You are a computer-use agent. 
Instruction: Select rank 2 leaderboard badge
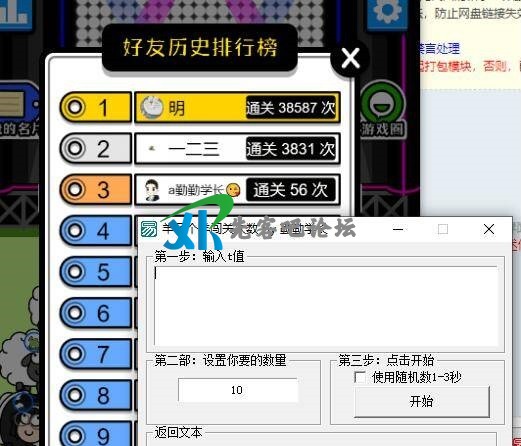95,148
